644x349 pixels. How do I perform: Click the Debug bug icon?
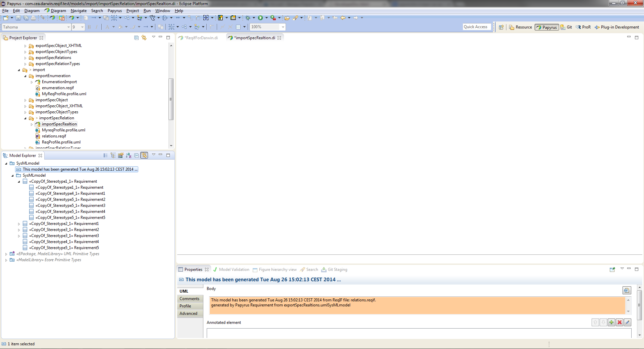pos(248,18)
